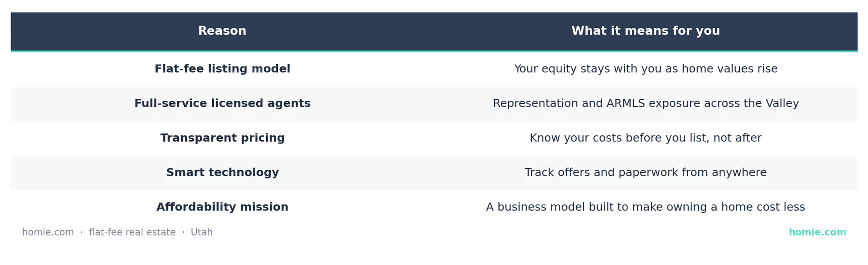Click the business model description text

[x=646, y=207]
